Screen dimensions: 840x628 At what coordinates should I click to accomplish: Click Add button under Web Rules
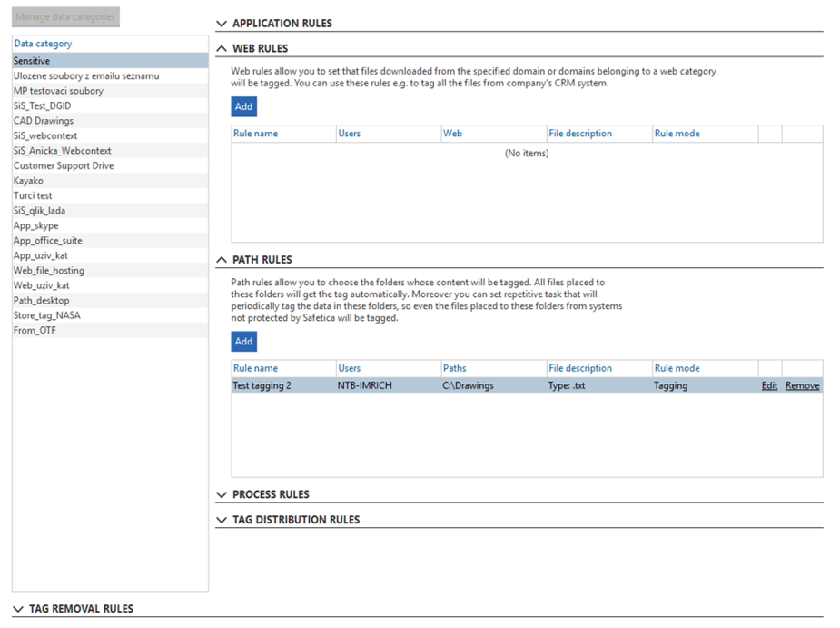pos(243,106)
